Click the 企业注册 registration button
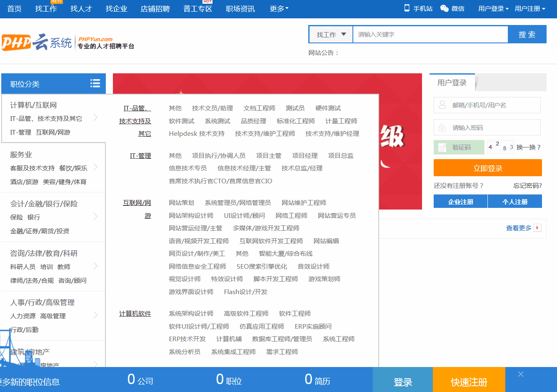 click(460, 201)
